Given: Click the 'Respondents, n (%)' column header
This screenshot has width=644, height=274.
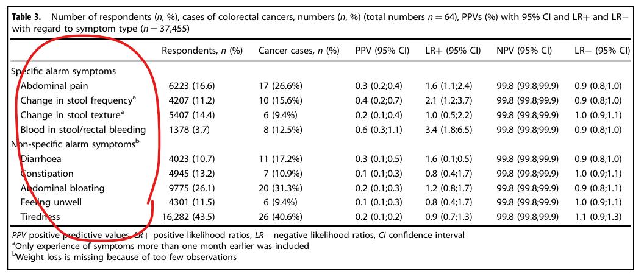Looking at the screenshot, I should point(202,51).
